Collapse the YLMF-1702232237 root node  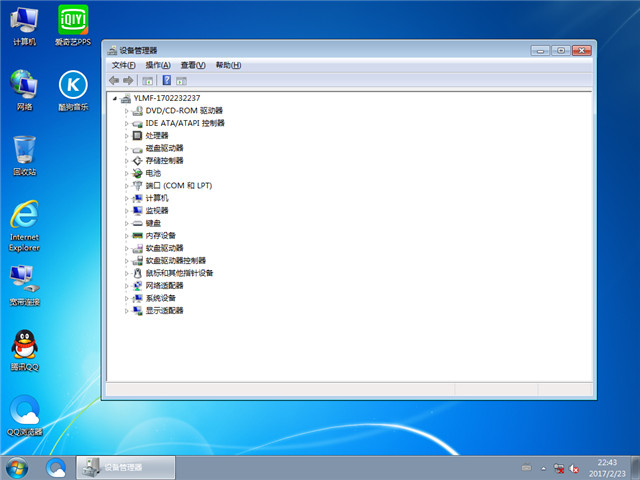pyautogui.click(x=115, y=98)
